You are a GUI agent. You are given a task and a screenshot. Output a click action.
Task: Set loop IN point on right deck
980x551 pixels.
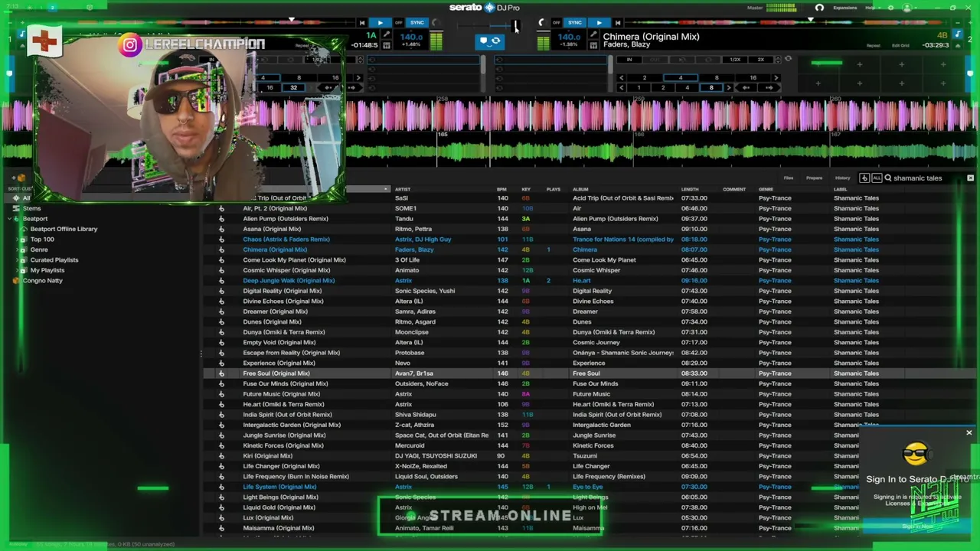(x=629, y=60)
